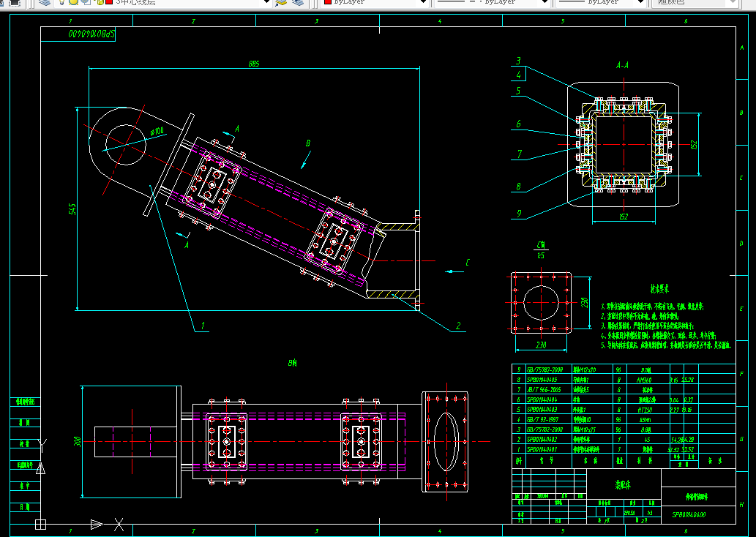Select the A-A section view title
Image resolution: width=756 pixels, height=537 pixels.
(x=623, y=65)
